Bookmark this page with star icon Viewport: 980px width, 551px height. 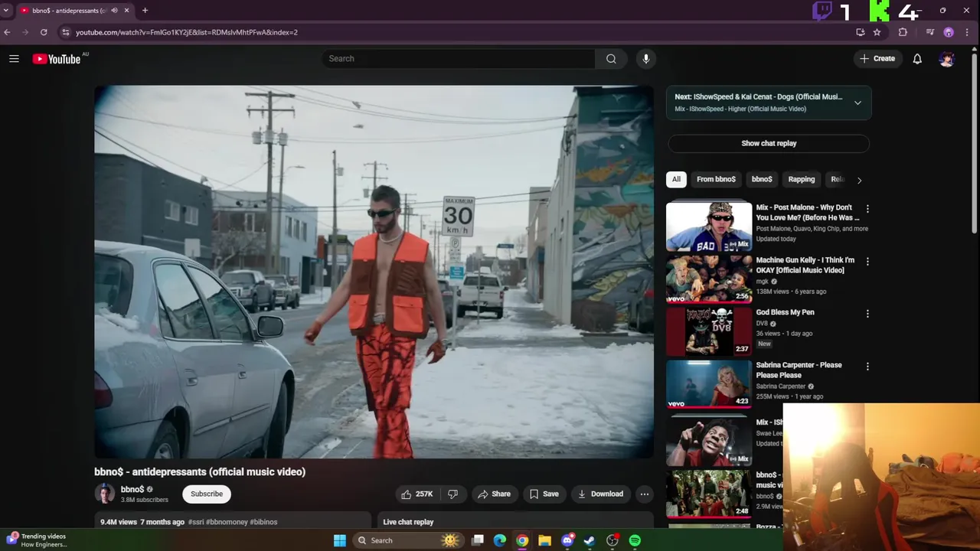[877, 32]
